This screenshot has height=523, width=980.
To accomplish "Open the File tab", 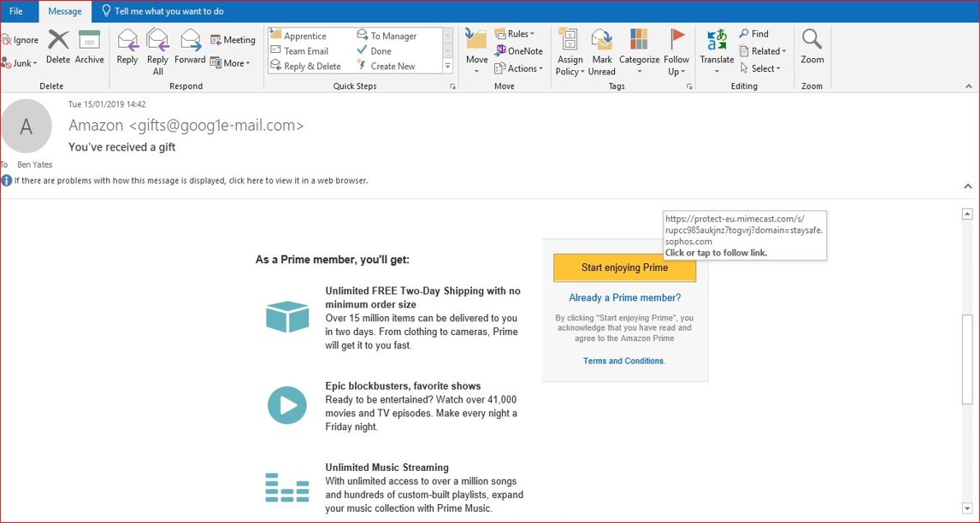I will point(16,11).
